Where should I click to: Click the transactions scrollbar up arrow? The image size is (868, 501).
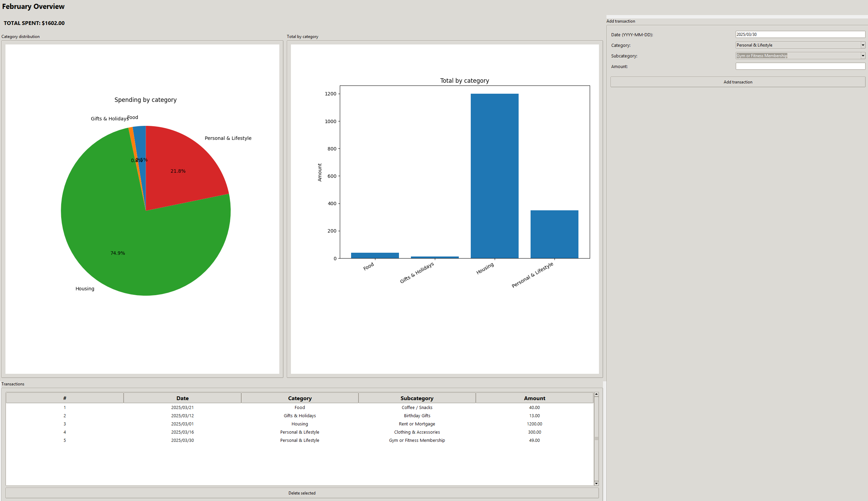click(x=596, y=394)
